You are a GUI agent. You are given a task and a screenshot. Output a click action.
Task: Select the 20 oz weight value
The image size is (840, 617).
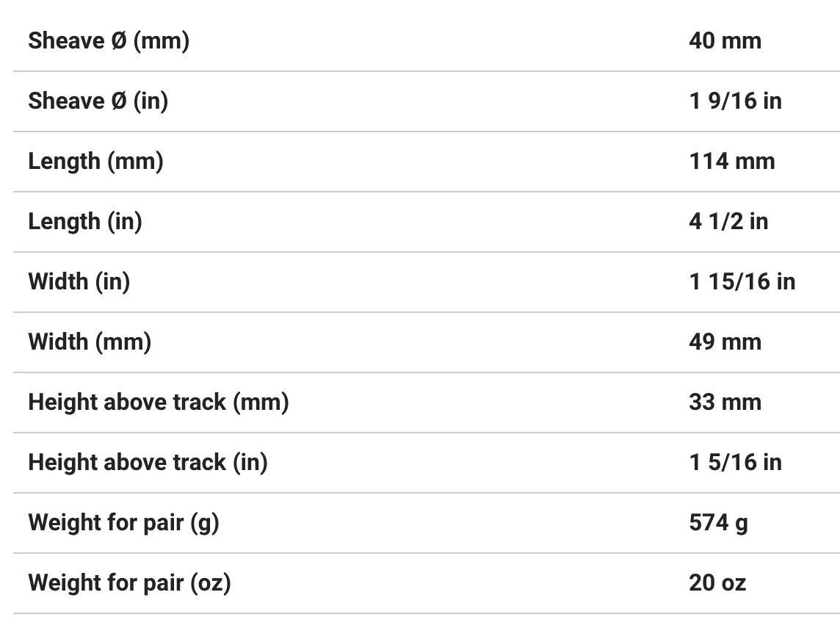coord(717,583)
